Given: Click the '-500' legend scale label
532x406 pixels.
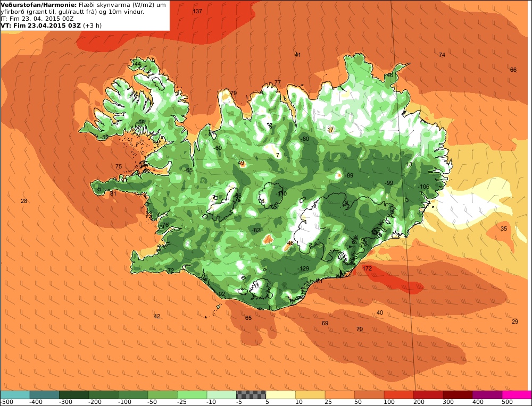Looking at the screenshot, I should click(x=6, y=402).
